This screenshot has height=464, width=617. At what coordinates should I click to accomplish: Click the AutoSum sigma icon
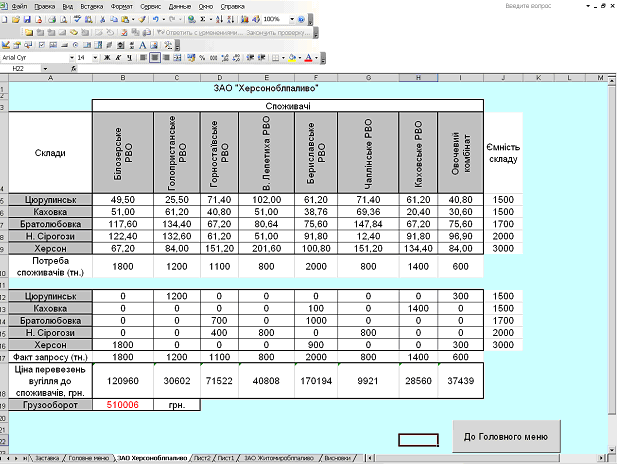(203, 19)
